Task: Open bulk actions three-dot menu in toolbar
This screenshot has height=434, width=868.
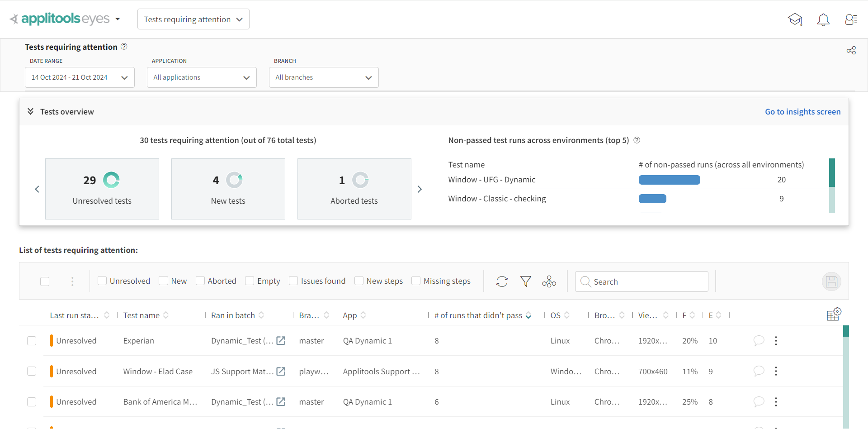Action: 72,281
